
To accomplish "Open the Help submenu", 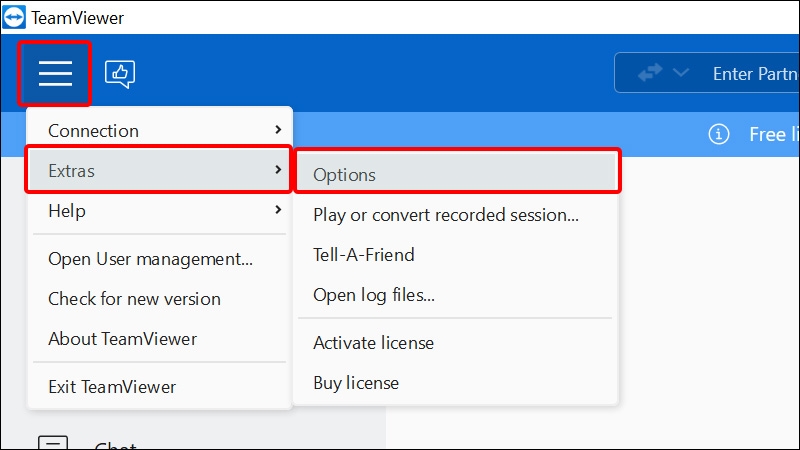I will (x=159, y=210).
